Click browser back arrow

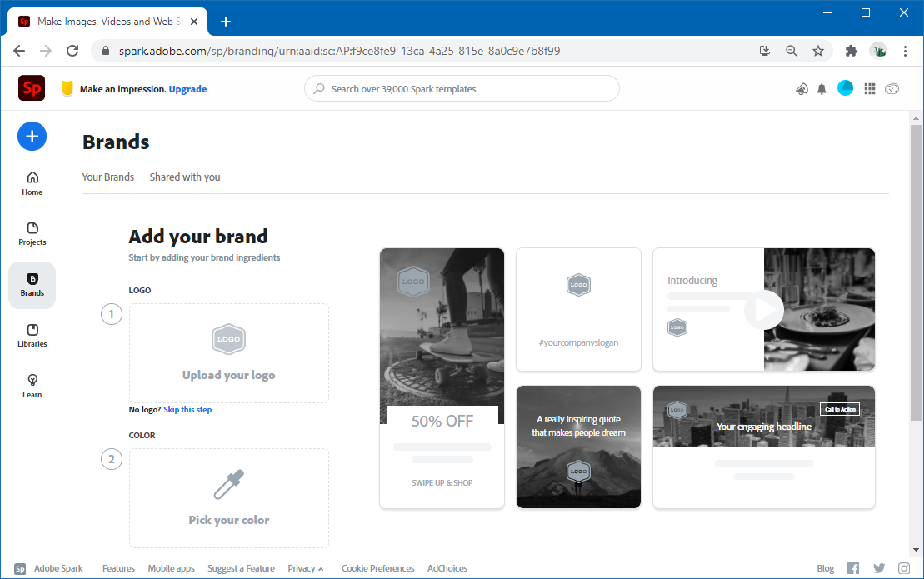coord(19,51)
